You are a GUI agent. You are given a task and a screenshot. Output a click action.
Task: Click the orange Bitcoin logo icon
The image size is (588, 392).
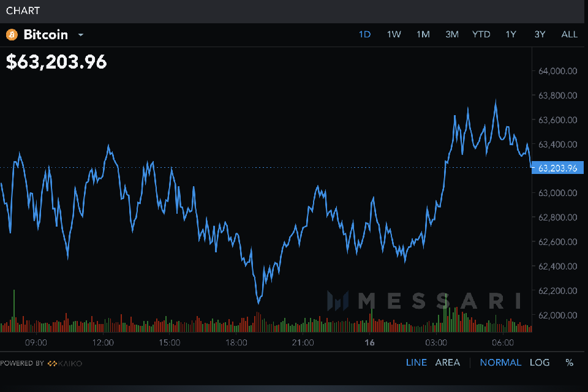(x=12, y=35)
